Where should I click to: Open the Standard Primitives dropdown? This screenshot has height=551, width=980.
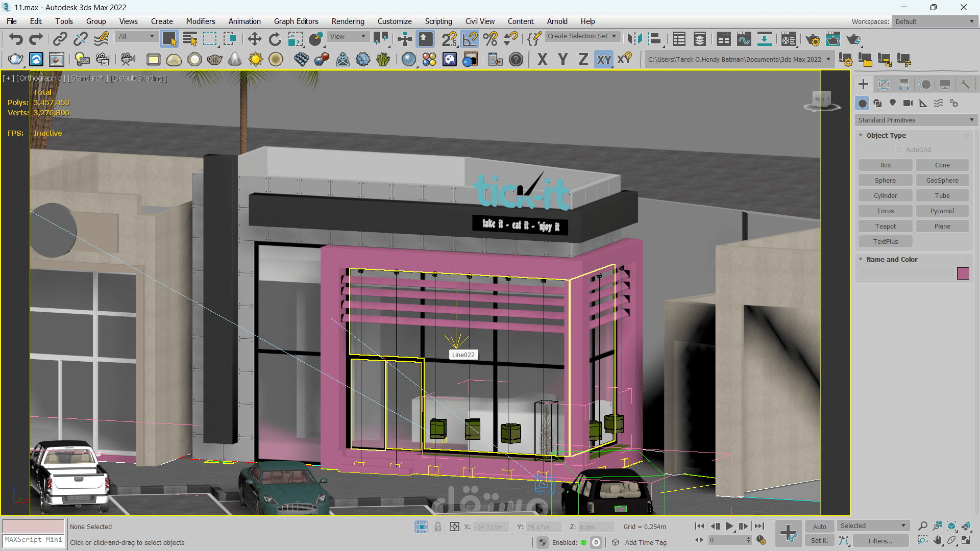coord(916,120)
